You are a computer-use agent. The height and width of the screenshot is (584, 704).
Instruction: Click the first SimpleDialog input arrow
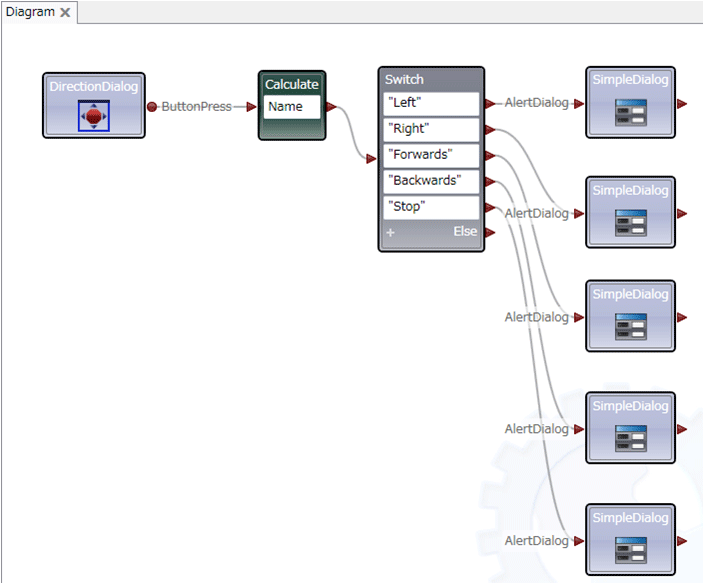[x=579, y=104]
